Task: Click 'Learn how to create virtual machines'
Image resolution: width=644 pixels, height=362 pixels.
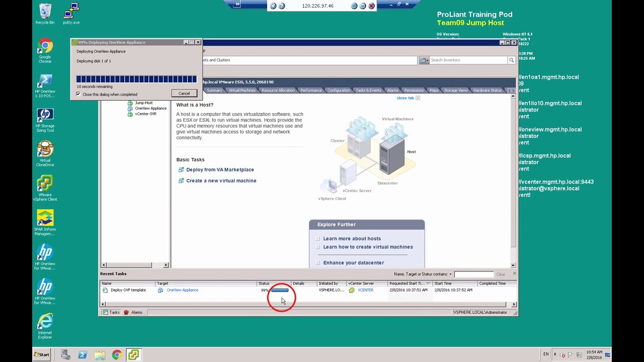Action: (x=368, y=247)
